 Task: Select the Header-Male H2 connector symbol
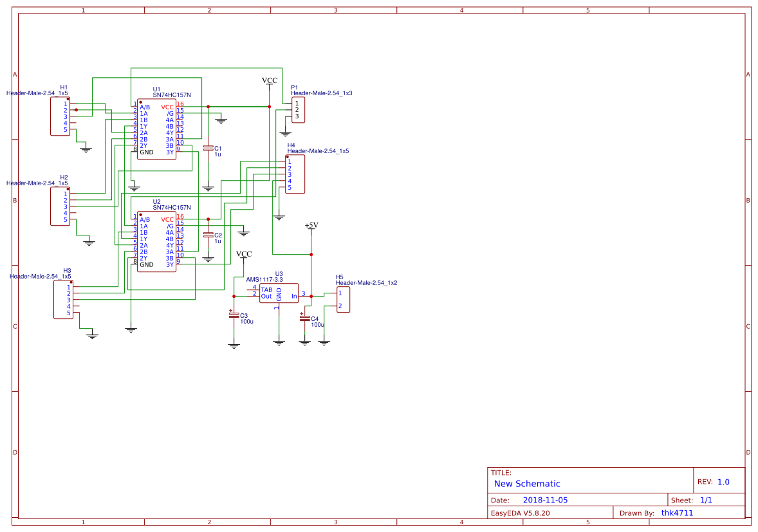(60, 206)
